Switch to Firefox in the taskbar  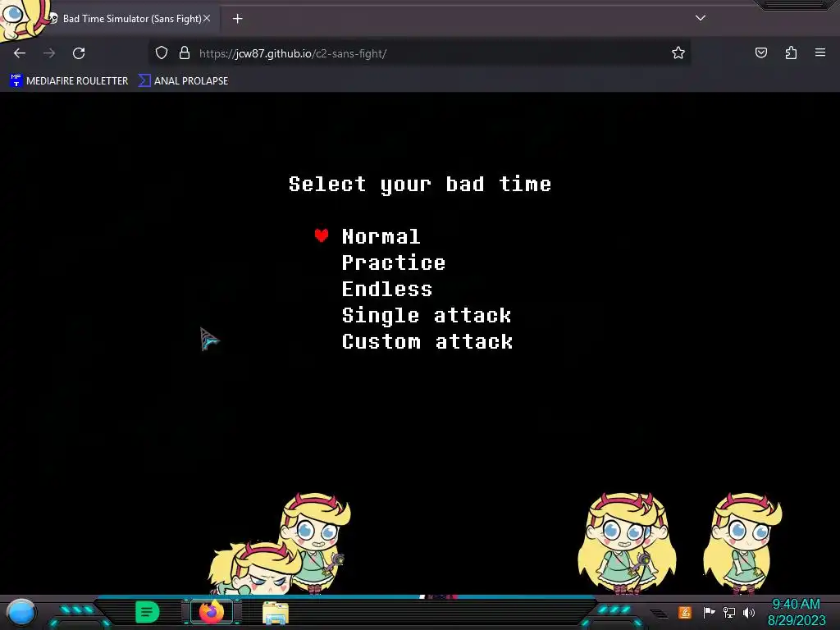click(x=212, y=612)
